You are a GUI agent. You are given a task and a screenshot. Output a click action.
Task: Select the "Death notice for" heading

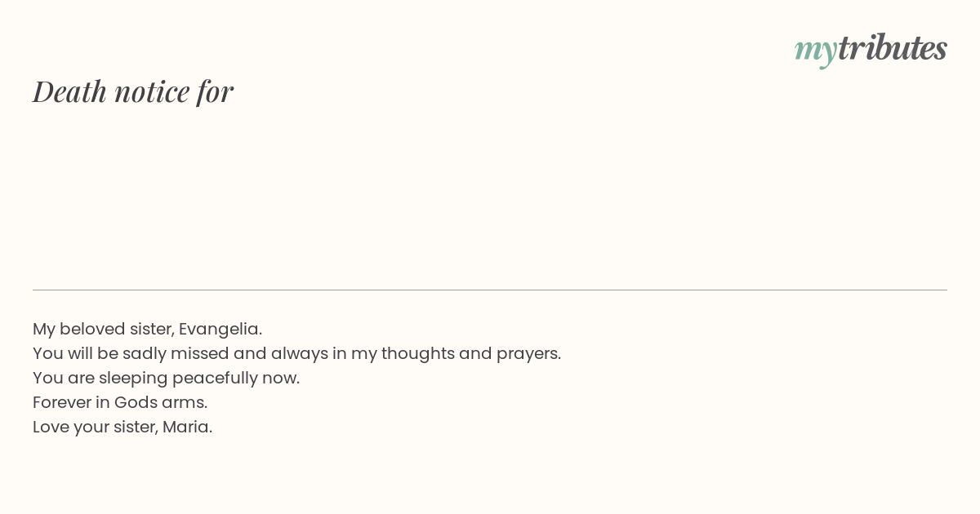click(133, 91)
